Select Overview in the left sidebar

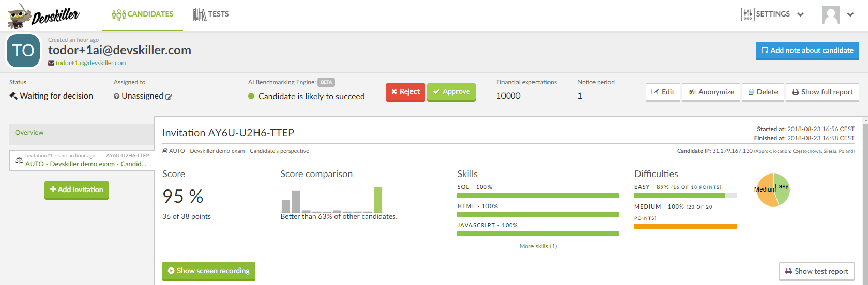pos(29,133)
